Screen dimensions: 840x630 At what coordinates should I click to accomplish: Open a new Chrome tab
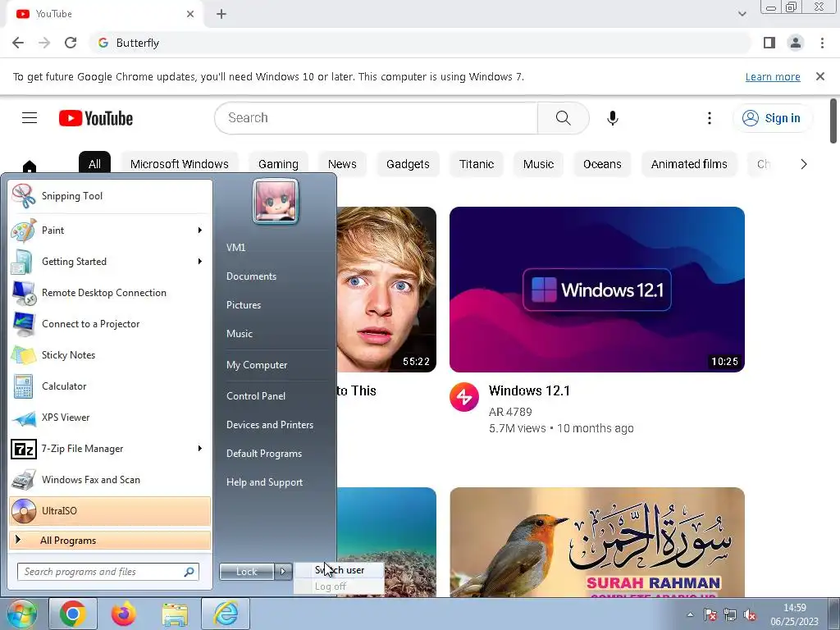(221, 14)
